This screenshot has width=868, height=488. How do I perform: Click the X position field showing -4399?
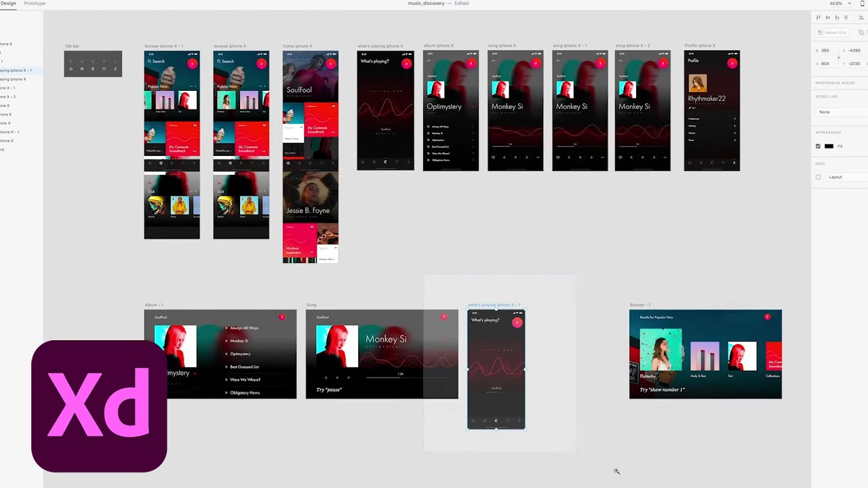click(x=856, y=51)
